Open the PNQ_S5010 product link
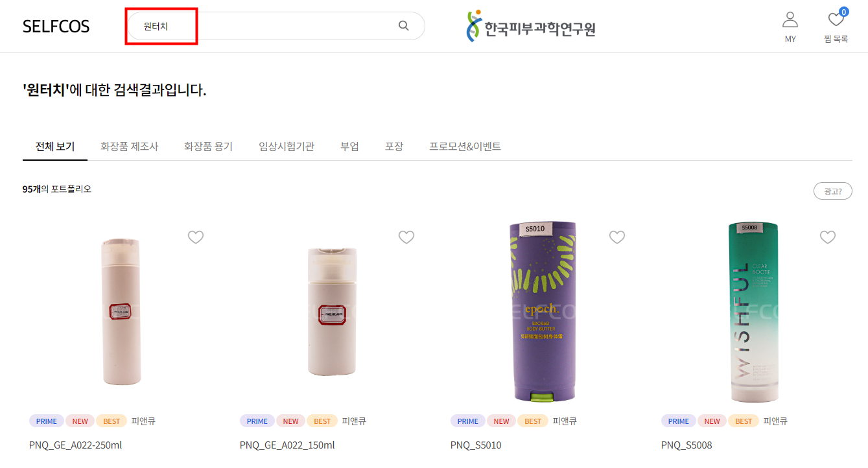Image resolution: width=868 pixels, height=468 pixels. pyautogui.click(x=476, y=445)
